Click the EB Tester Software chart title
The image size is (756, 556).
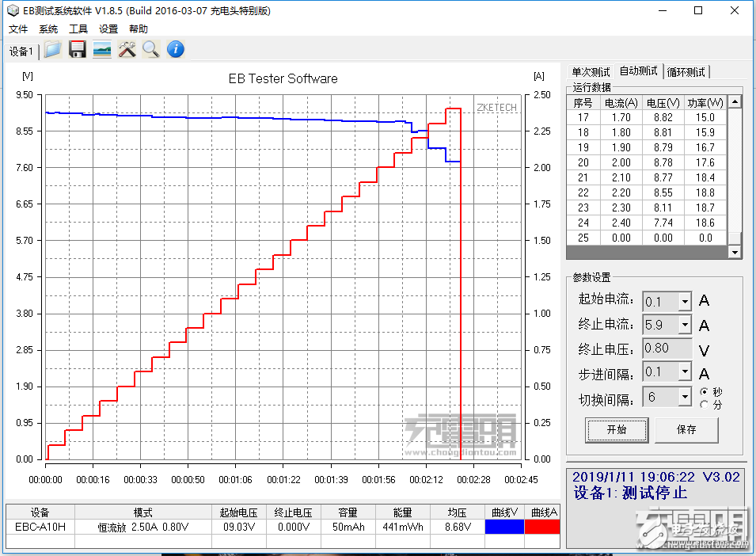(283, 78)
